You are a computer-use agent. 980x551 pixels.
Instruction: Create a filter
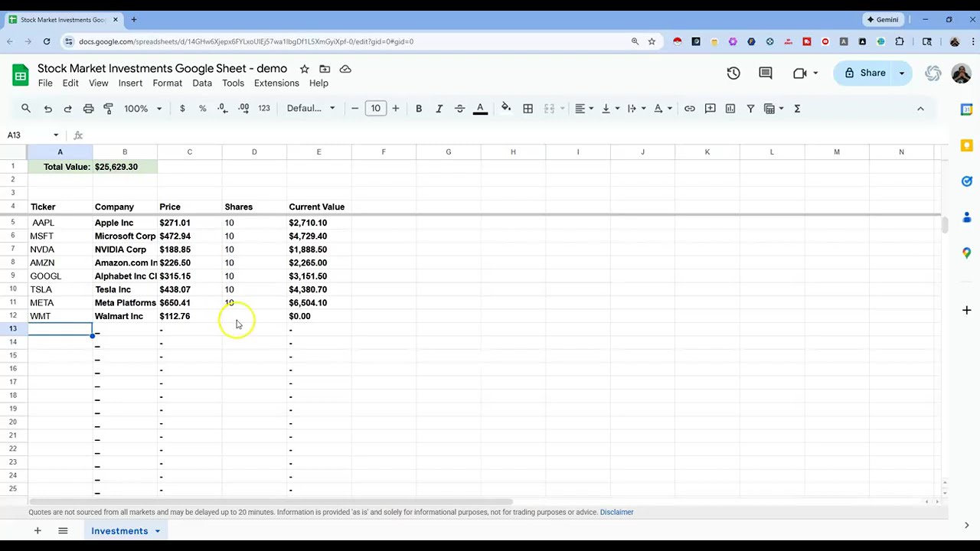pos(750,109)
